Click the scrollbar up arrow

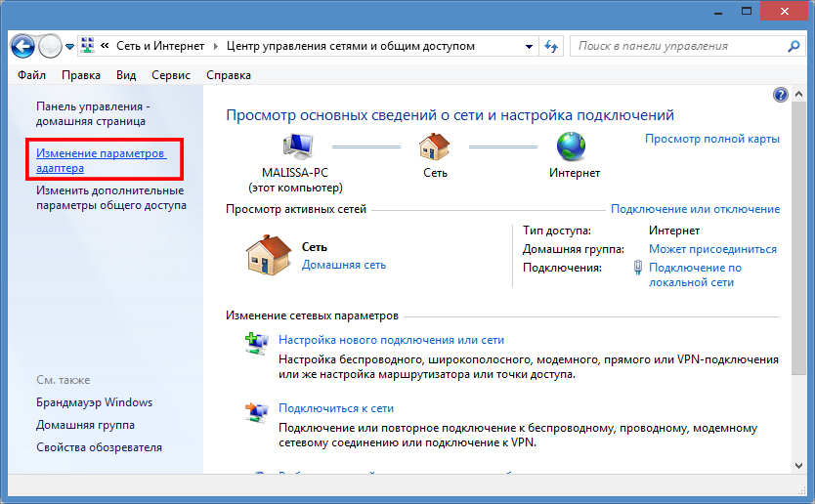799,95
